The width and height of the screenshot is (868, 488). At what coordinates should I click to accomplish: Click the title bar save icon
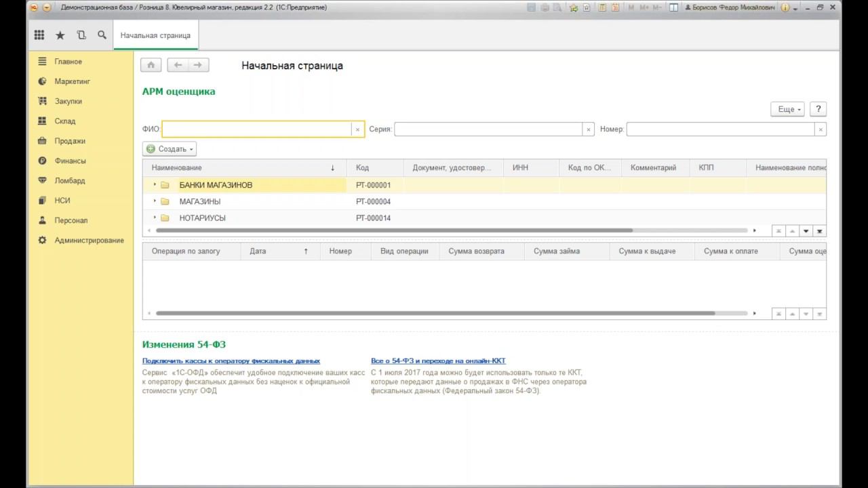[x=532, y=7]
